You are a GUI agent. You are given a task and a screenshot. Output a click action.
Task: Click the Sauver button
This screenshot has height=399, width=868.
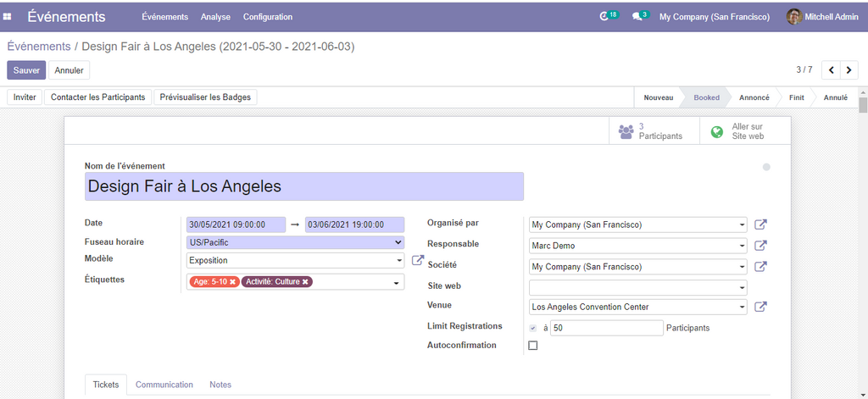[x=26, y=70]
